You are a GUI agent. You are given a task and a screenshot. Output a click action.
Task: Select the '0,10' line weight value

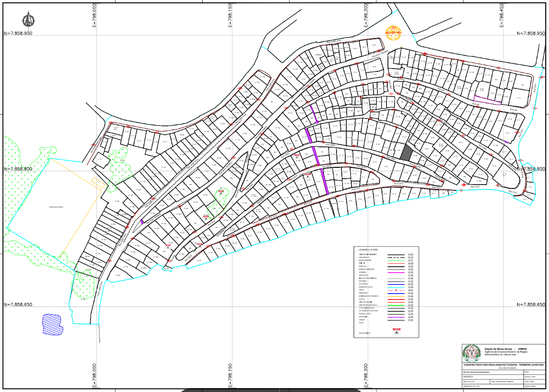coord(411,257)
